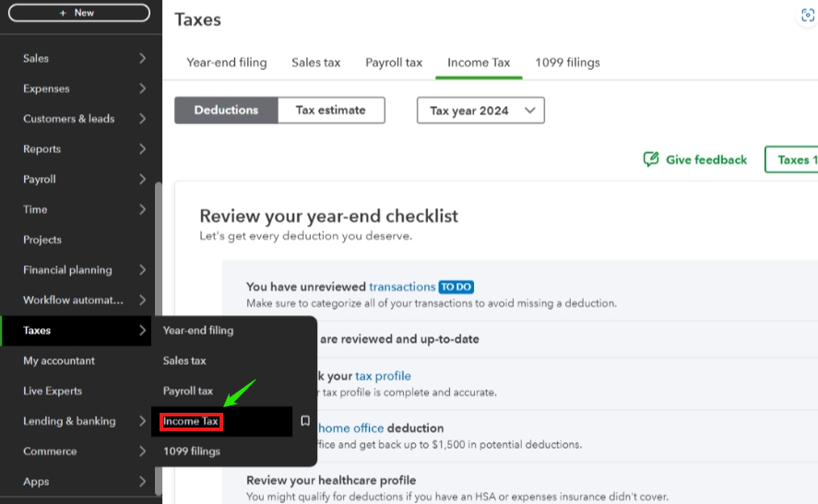Open Projects in the sidebar

point(42,240)
